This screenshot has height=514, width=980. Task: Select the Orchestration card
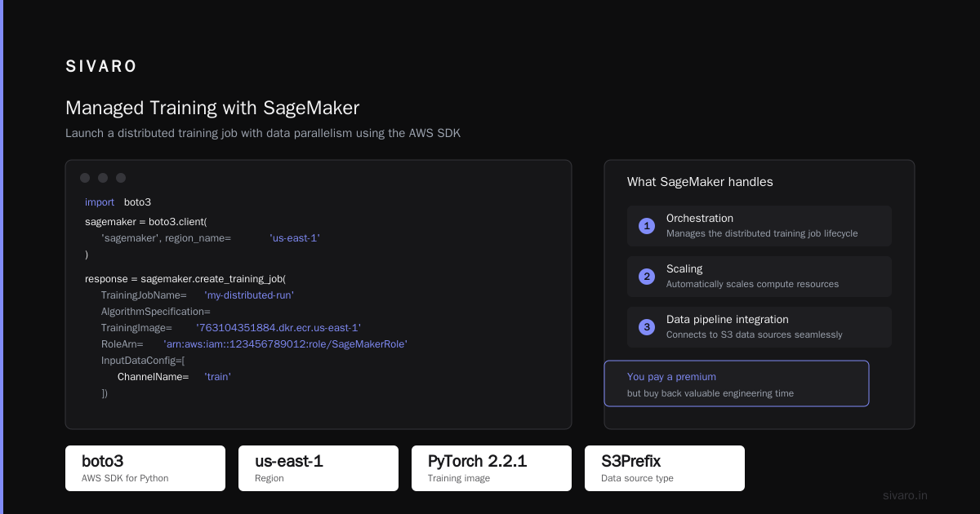(x=759, y=226)
